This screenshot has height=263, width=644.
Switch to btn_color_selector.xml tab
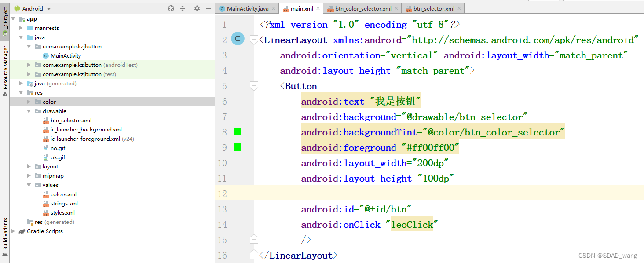(363, 8)
